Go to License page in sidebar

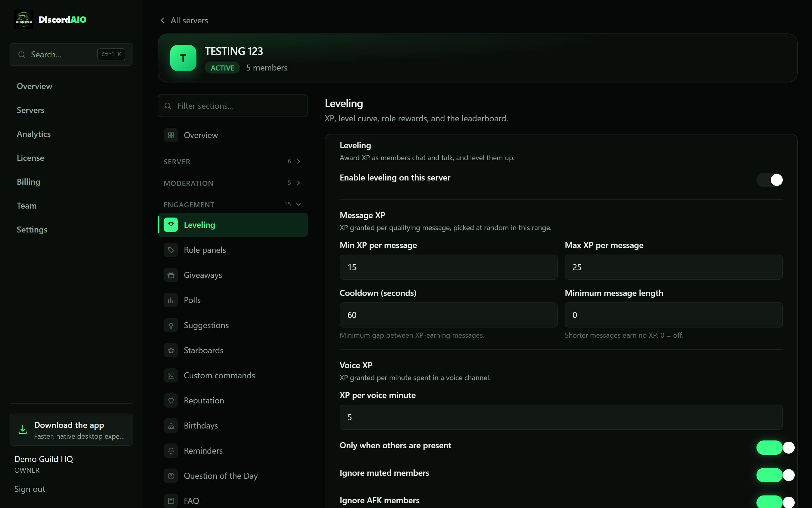coord(30,158)
